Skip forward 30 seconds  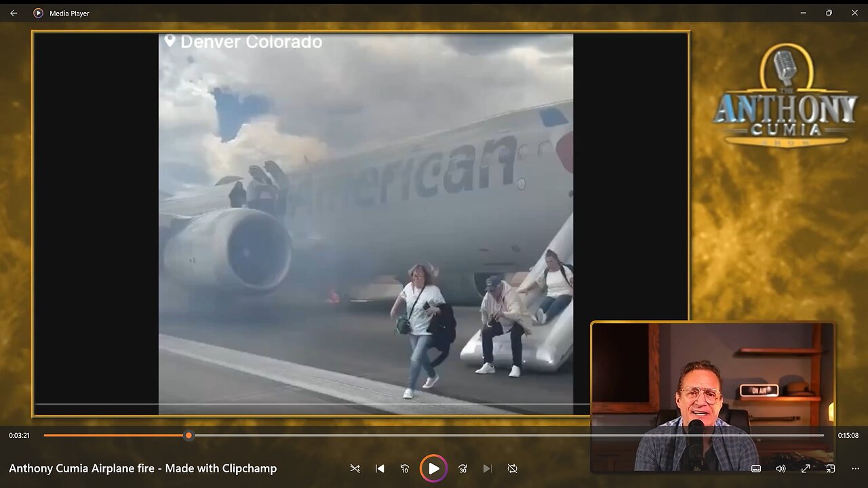tap(462, 468)
